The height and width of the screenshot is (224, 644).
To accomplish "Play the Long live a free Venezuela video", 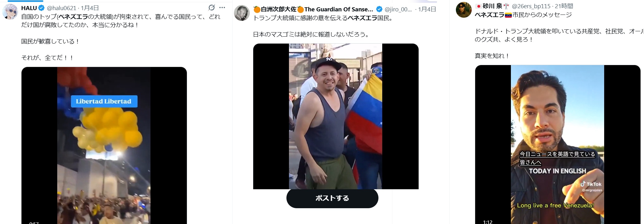I will pos(558,144).
